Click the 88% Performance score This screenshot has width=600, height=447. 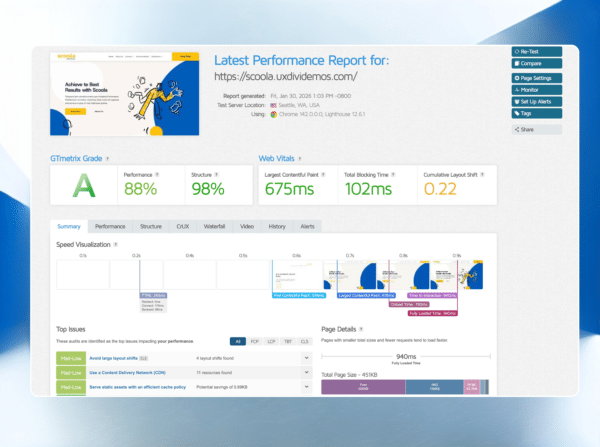(140, 189)
